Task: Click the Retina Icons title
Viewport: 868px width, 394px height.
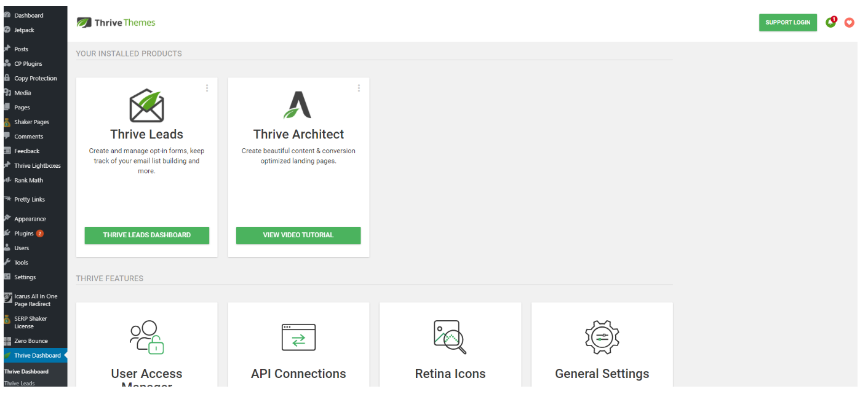Action: point(450,374)
